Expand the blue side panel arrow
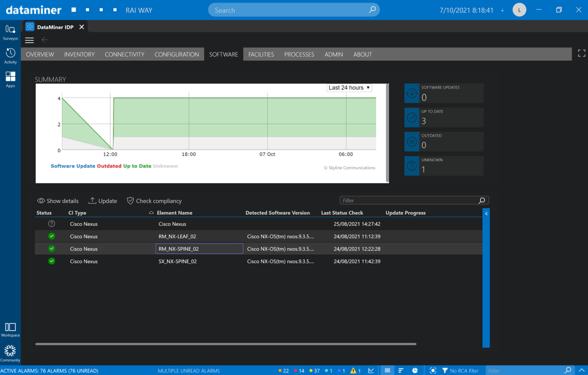This screenshot has width=588, height=375. [x=486, y=214]
